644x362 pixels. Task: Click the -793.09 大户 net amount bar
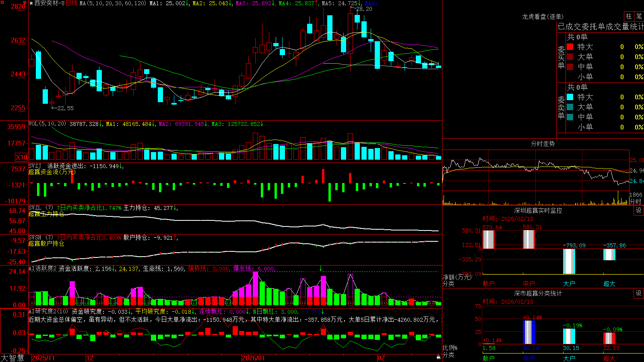click(x=569, y=261)
